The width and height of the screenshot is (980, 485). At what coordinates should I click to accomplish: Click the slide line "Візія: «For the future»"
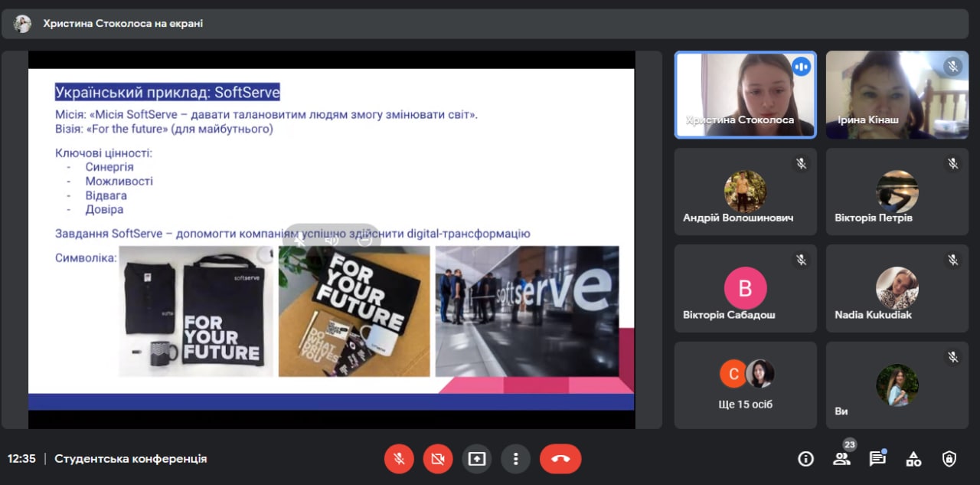(164, 129)
